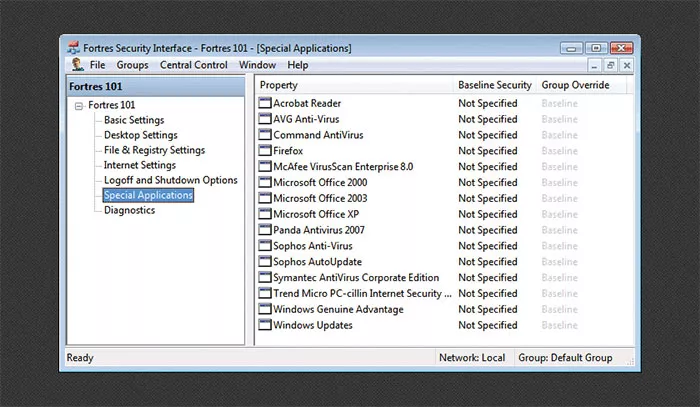Click Network: Local in status bar
700x407 pixels.
[x=472, y=357]
